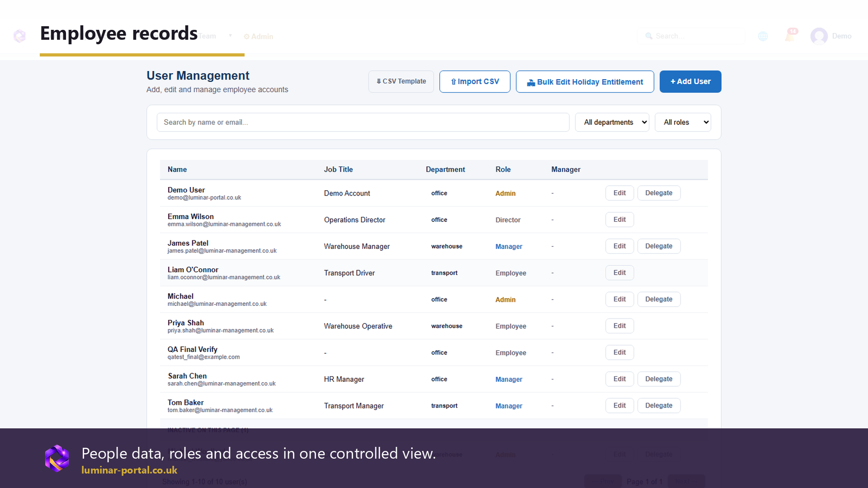868x488 pixels.
Task: Click the Transport Manager job title
Action: coord(354,406)
